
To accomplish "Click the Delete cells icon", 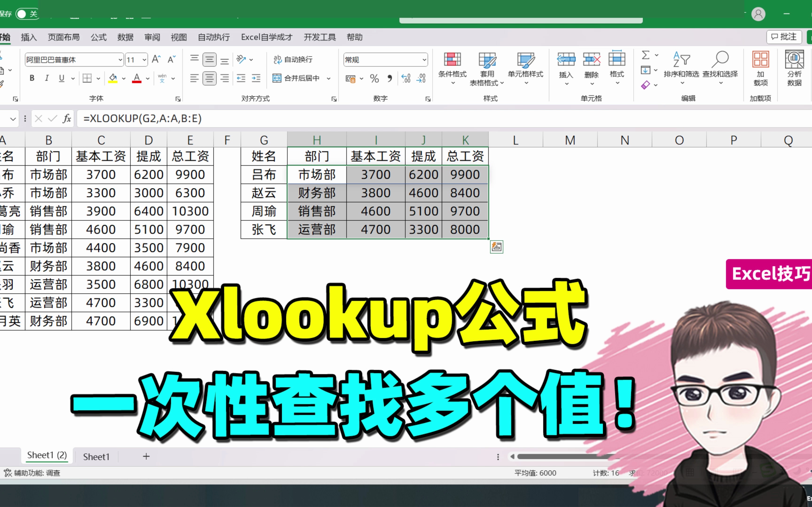I will tap(591, 60).
